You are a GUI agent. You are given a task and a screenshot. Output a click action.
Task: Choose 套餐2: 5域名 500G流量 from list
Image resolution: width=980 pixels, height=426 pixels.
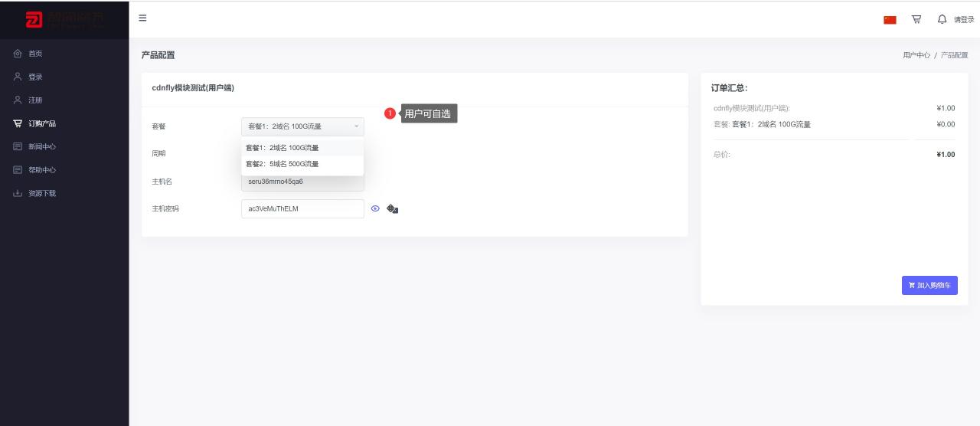tap(283, 164)
